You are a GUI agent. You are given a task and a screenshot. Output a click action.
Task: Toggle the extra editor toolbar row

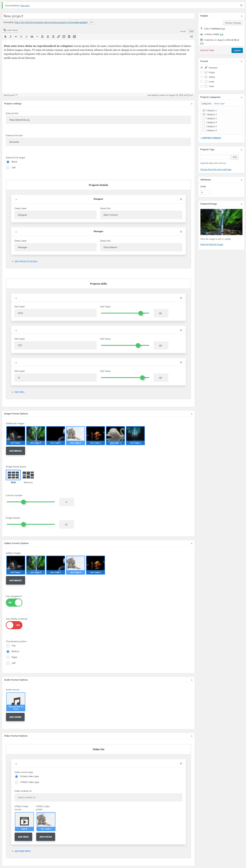74,37
